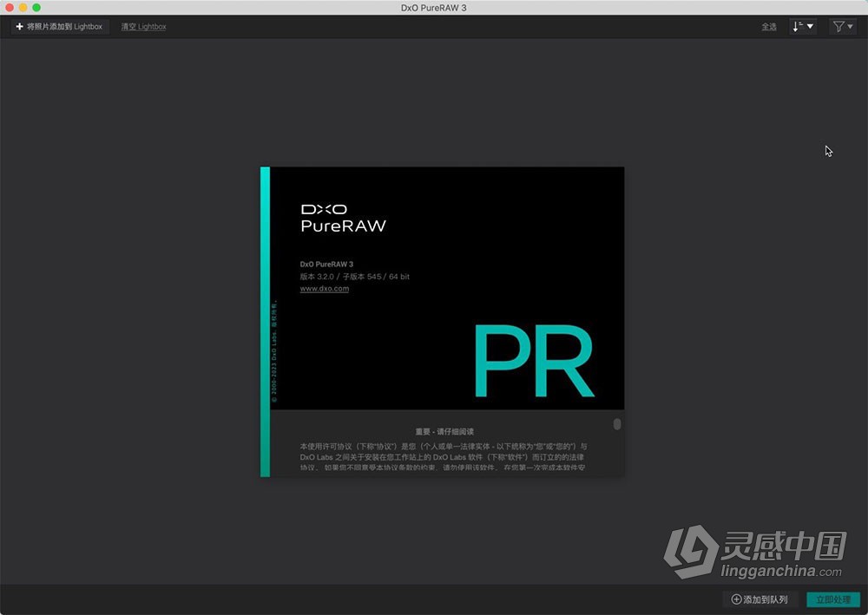Open the filter funnel dropdown
The image size is (868, 615).
point(843,27)
